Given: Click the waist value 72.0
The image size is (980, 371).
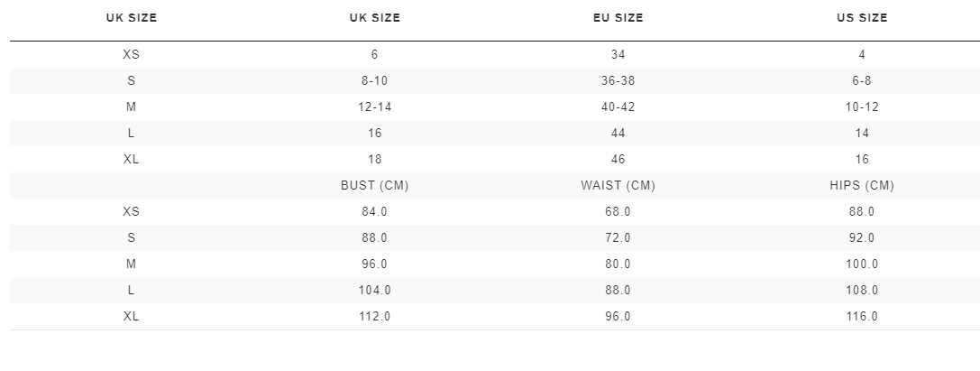Looking at the screenshot, I should pyautogui.click(x=618, y=238).
